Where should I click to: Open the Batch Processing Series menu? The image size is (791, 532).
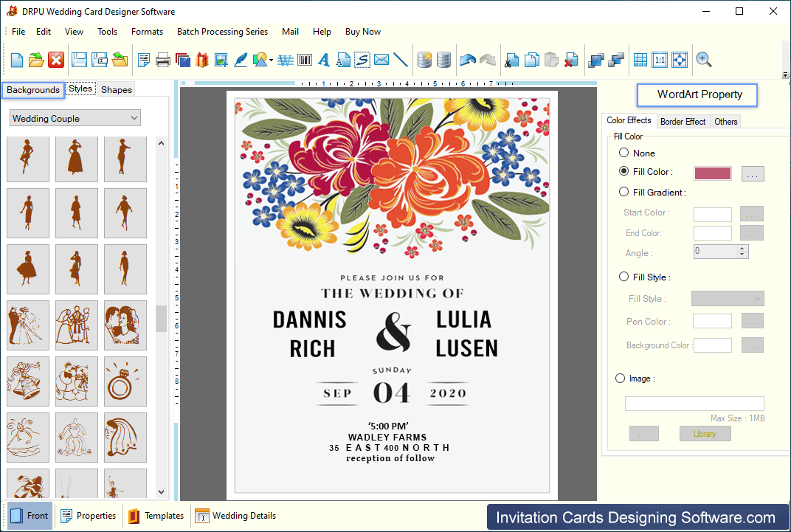pos(222,32)
